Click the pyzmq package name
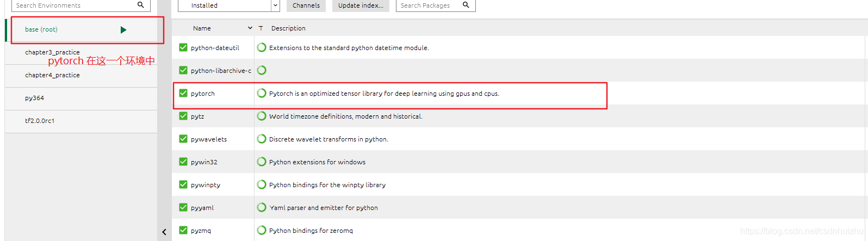The height and width of the screenshot is (241, 868). 201,231
